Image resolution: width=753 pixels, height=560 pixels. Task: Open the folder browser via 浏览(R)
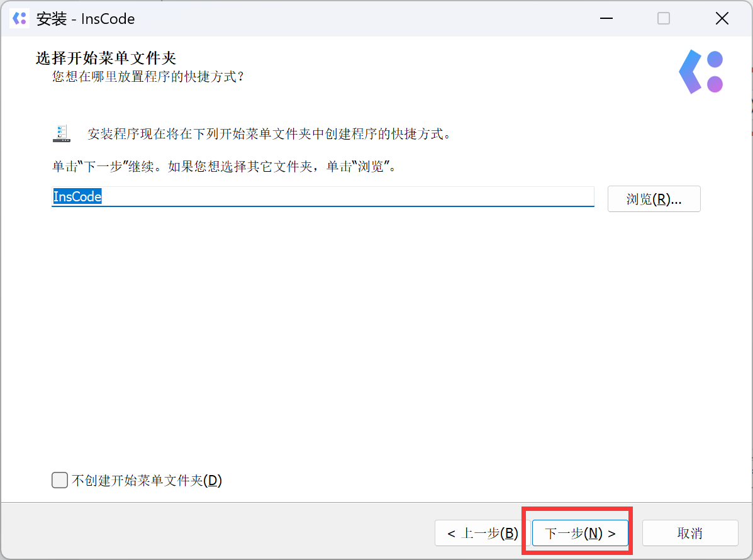[x=654, y=198]
